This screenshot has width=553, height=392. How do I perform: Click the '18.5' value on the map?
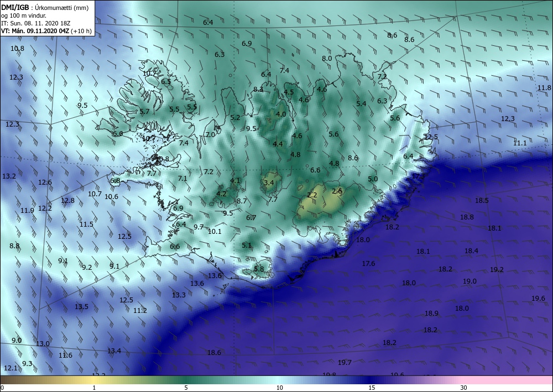coord(482,201)
